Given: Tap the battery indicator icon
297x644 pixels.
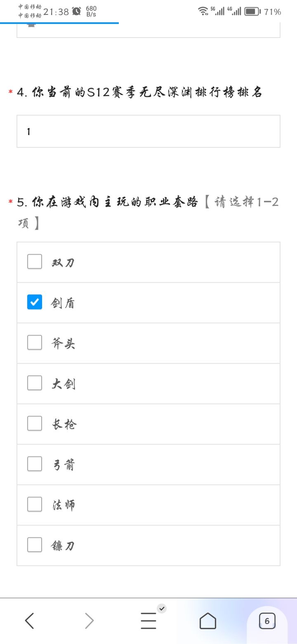Looking at the screenshot, I should point(252,12).
